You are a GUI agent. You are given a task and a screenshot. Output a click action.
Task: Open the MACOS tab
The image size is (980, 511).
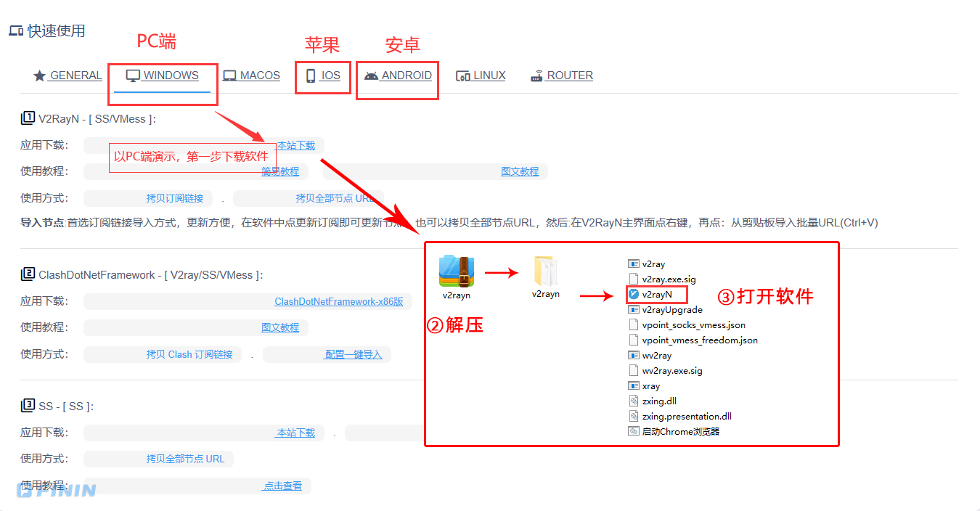coord(251,75)
